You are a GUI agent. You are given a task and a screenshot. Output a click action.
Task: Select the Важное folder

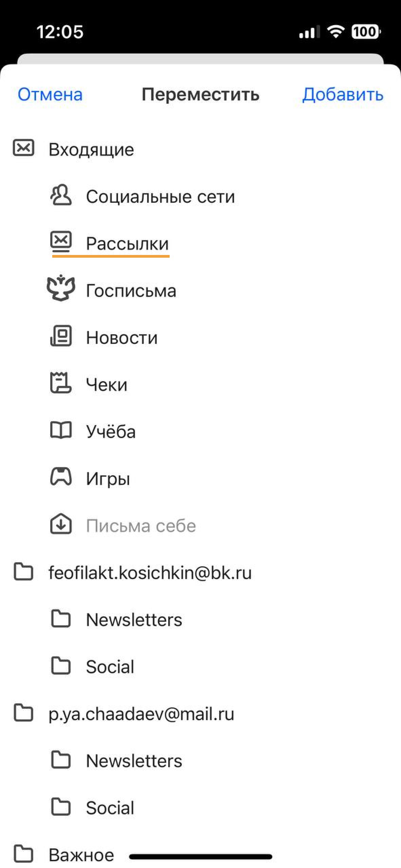click(x=200, y=854)
